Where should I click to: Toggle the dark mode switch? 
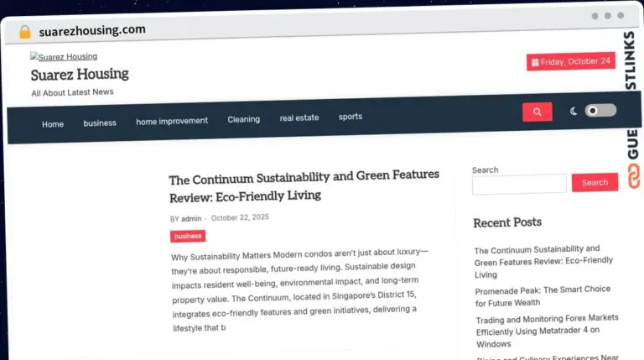[600, 111]
